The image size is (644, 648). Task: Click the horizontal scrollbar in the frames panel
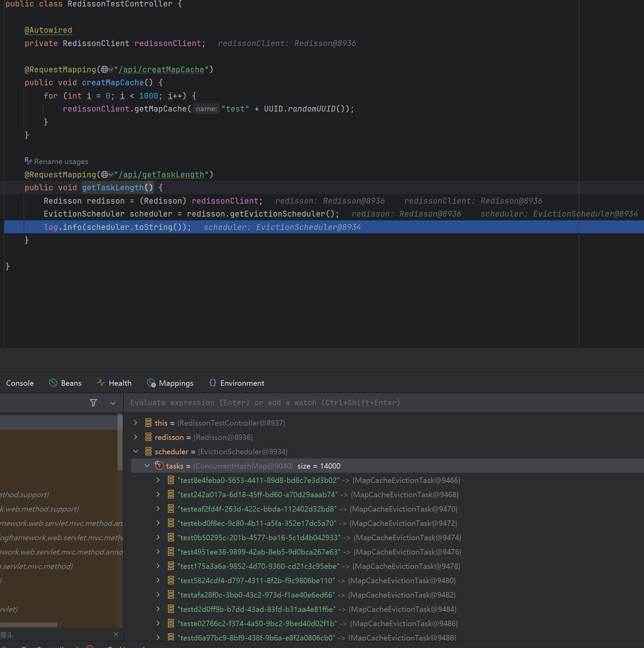point(29,625)
